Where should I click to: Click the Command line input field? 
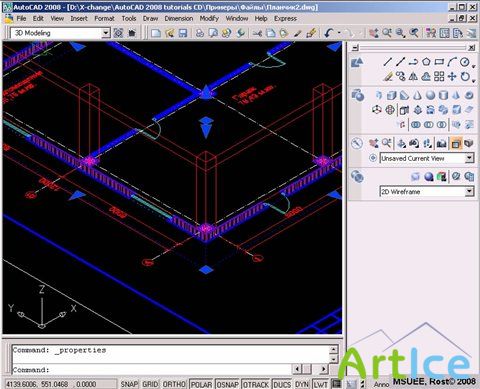(x=152, y=370)
